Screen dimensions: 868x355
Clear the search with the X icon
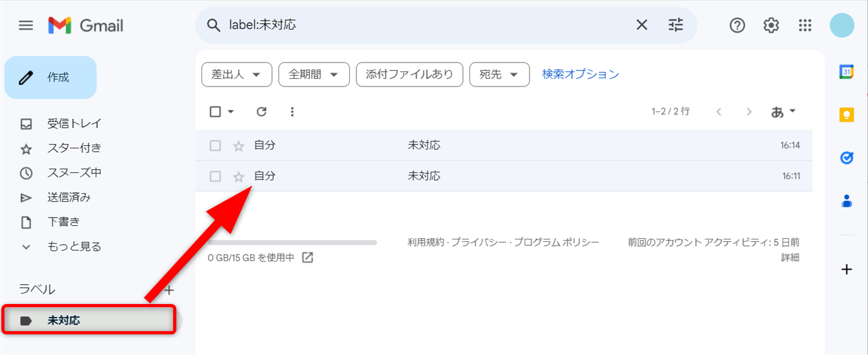[641, 25]
